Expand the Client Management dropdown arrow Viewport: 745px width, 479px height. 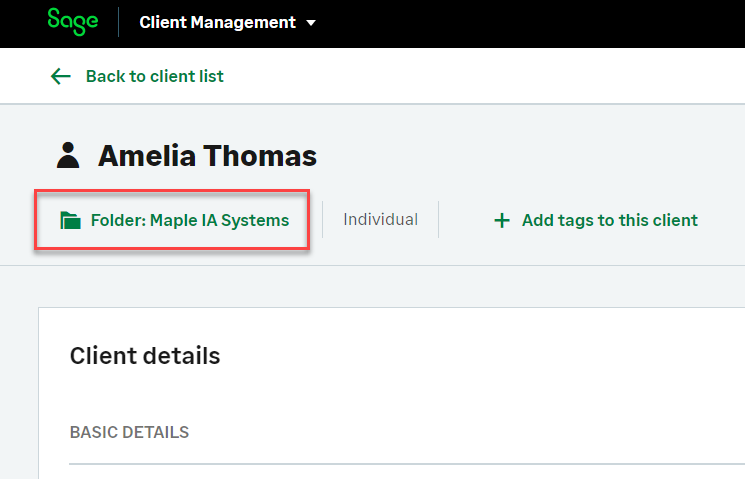click(x=311, y=23)
